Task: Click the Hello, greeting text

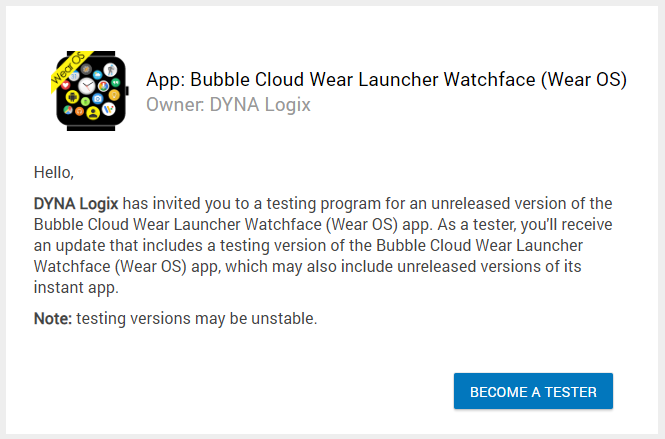Action: pos(54,172)
